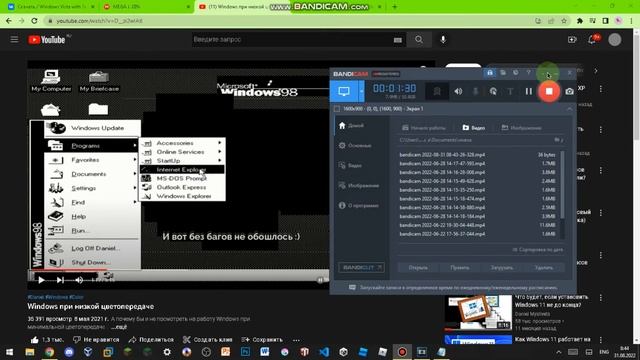640x360 pixels.
Task: Open output folder path menu icon
Action: (x=558, y=140)
